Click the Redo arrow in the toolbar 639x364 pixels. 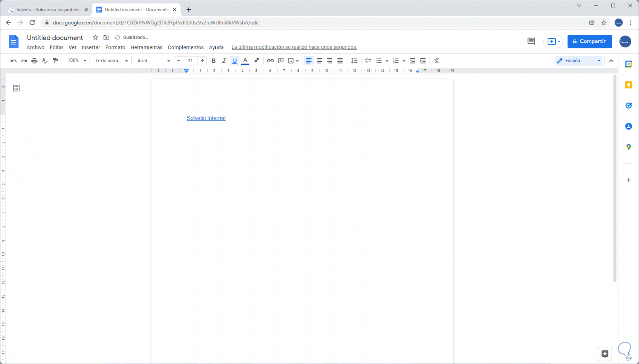[24, 61]
